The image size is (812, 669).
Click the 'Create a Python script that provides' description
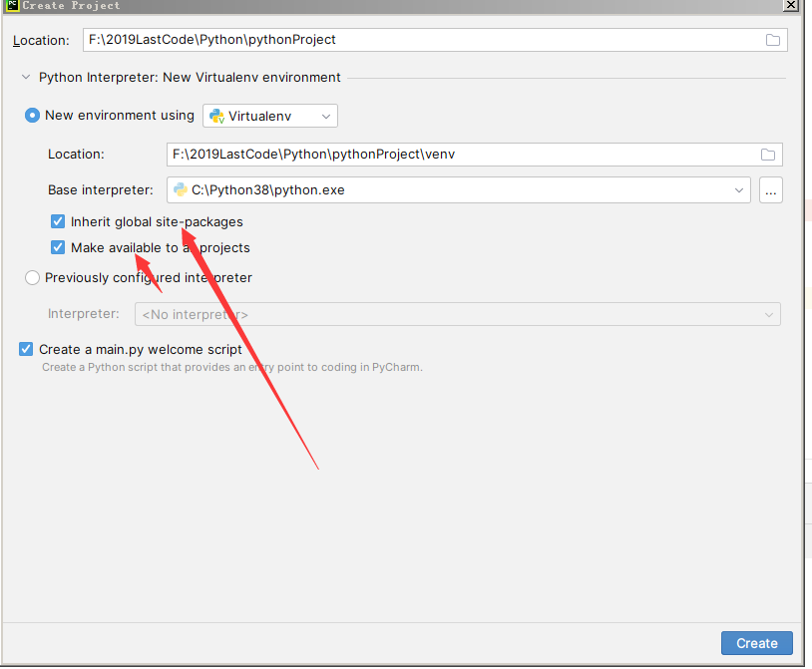pyautogui.click(x=232, y=367)
